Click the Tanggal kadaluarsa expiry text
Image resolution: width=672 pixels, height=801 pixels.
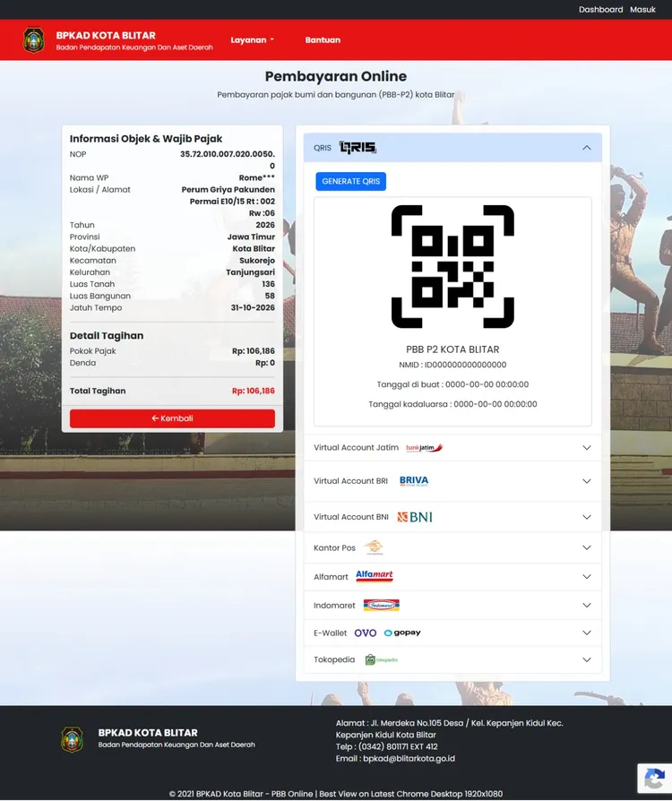coord(452,404)
